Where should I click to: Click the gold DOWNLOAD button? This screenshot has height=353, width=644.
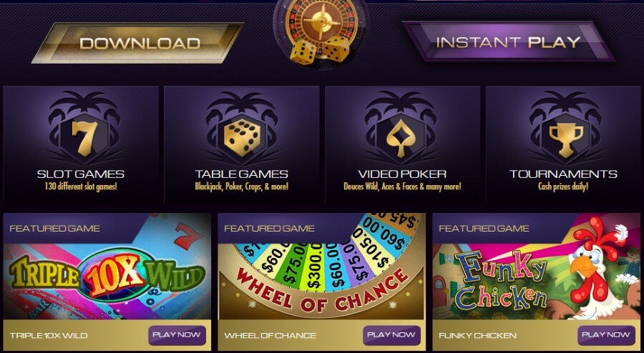pos(138,43)
